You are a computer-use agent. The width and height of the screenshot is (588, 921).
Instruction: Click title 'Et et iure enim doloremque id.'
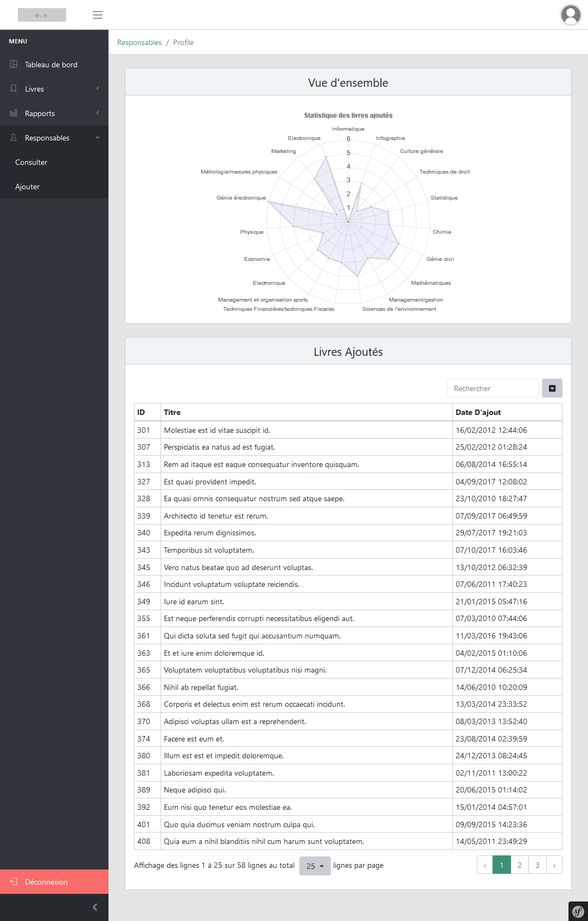(214, 653)
